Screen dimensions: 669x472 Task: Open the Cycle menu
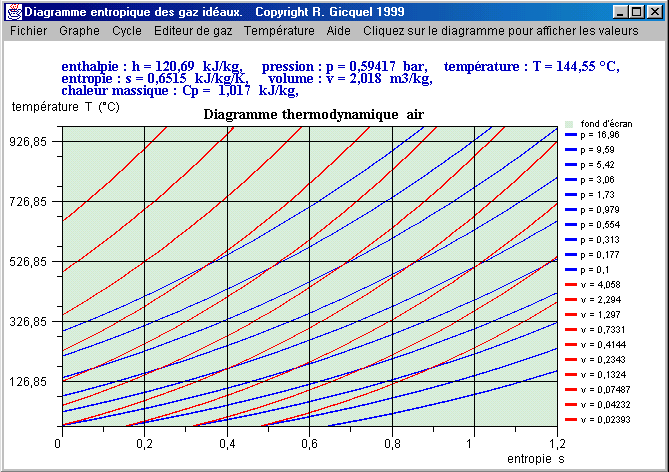pyautogui.click(x=127, y=31)
